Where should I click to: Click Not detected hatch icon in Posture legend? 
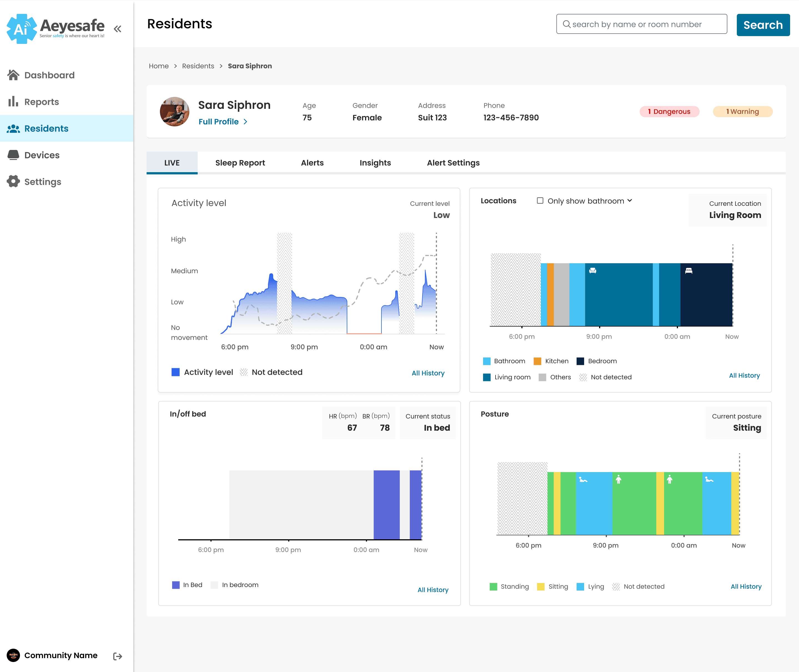point(616,587)
